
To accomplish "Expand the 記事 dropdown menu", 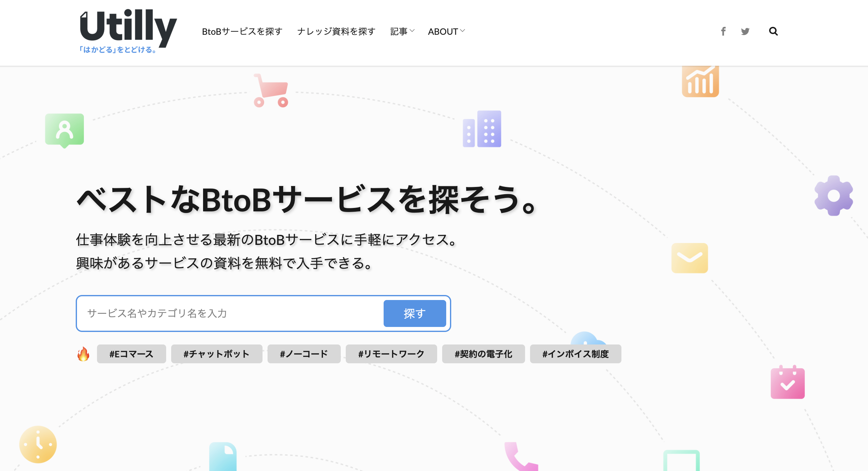I will [402, 31].
